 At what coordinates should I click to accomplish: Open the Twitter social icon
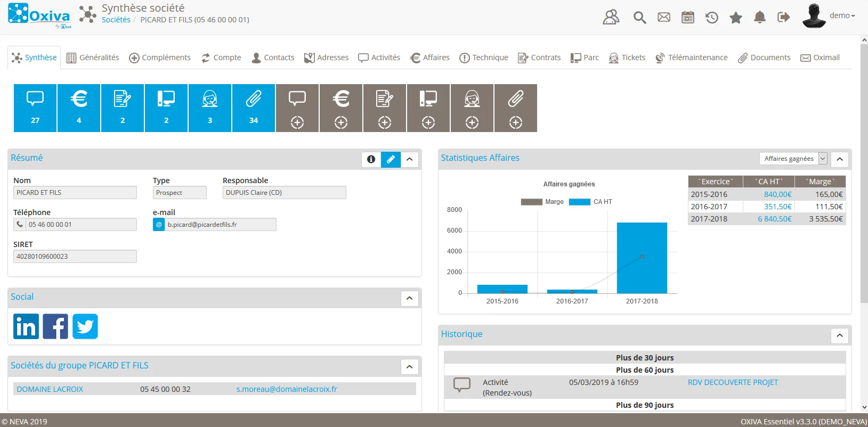(x=85, y=326)
